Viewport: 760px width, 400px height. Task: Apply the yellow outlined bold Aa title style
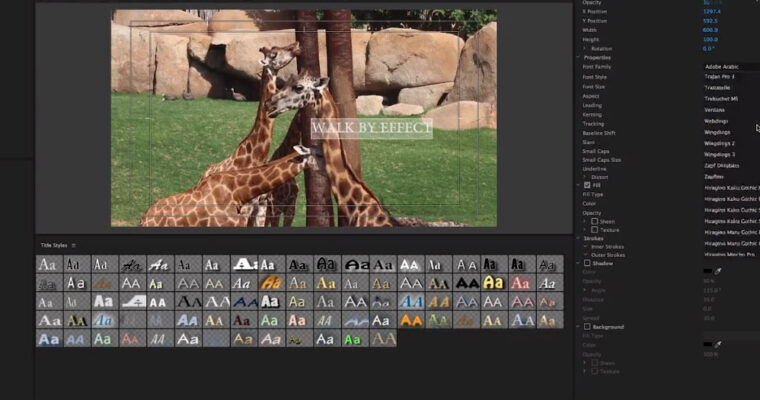click(x=493, y=283)
